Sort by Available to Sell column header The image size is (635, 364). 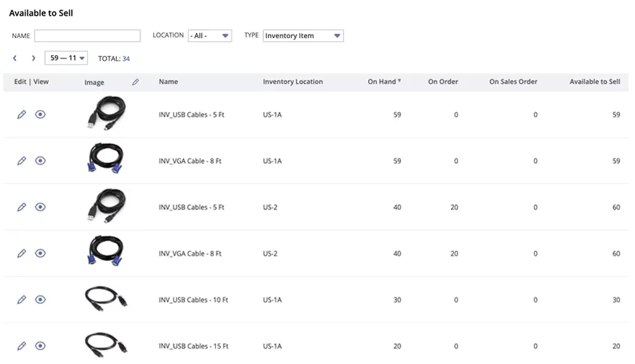coord(594,82)
